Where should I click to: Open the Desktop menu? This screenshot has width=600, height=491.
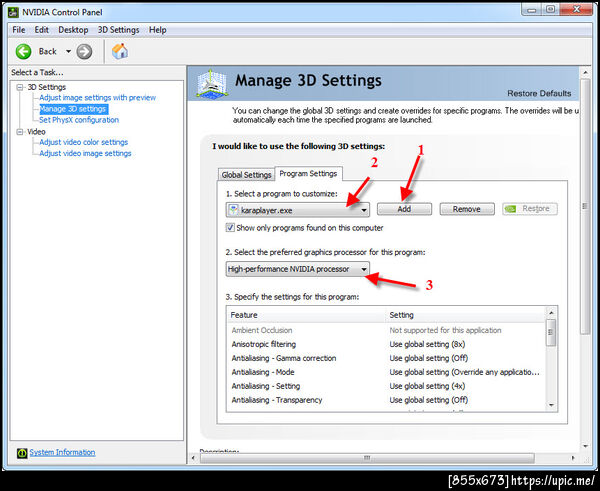pos(73,30)
